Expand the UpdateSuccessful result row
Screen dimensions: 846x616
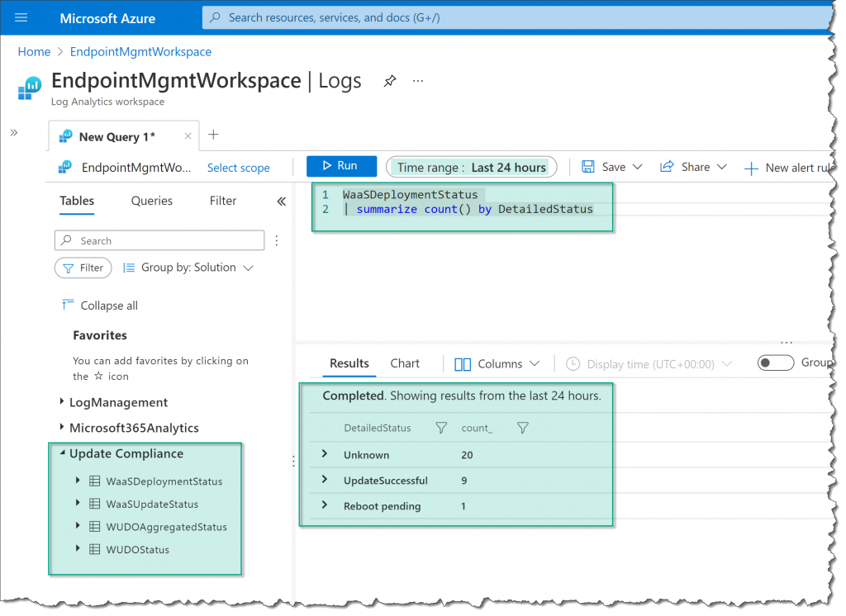324,479
